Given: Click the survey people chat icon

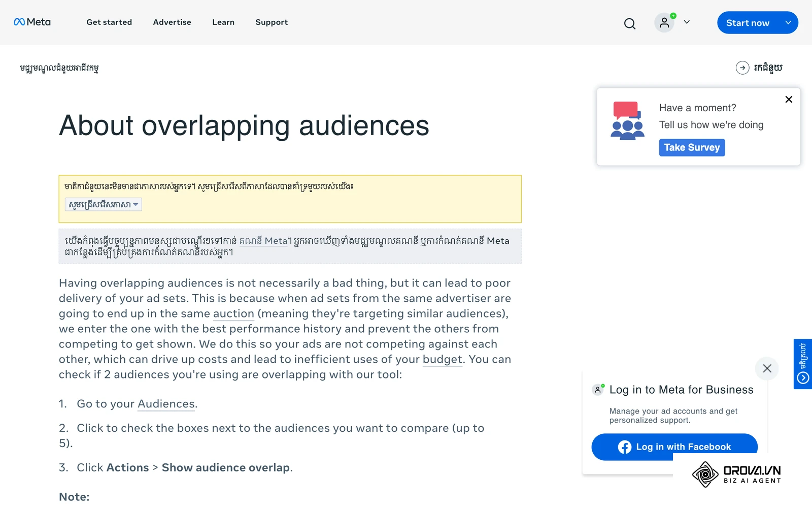Looking at the screenshot, I should tap(627, 120).
